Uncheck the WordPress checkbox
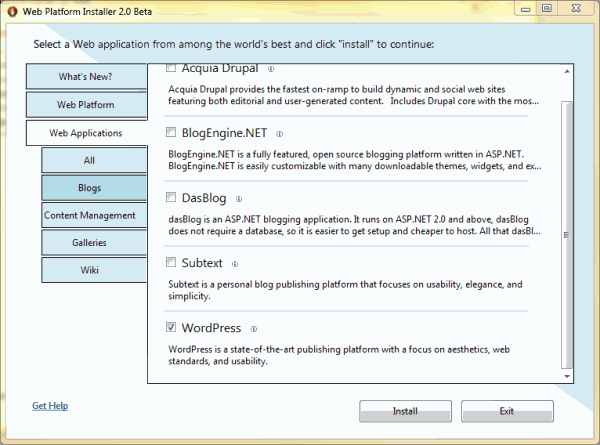The height and width of the screenshot is (445, 600). pyautogui.click(x=171, y=327)
